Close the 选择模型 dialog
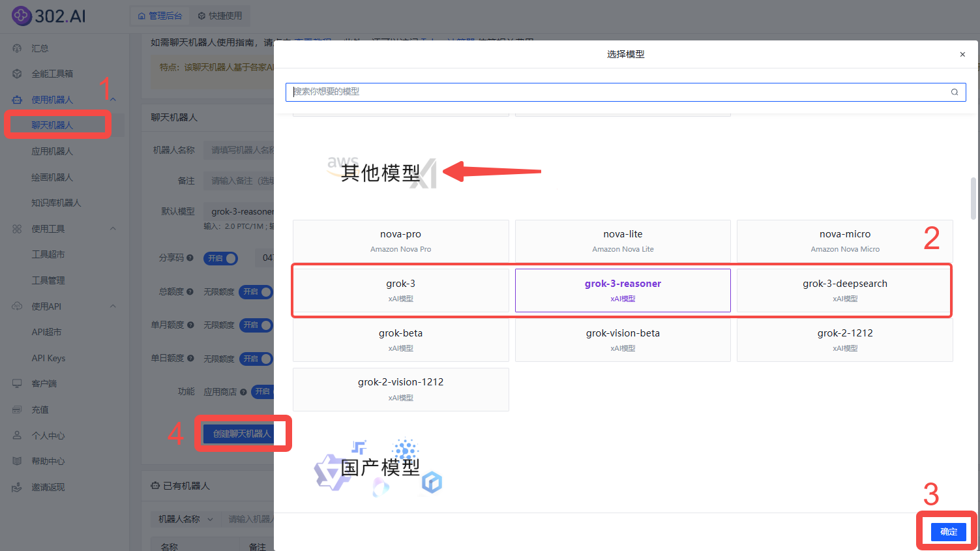 962,54
